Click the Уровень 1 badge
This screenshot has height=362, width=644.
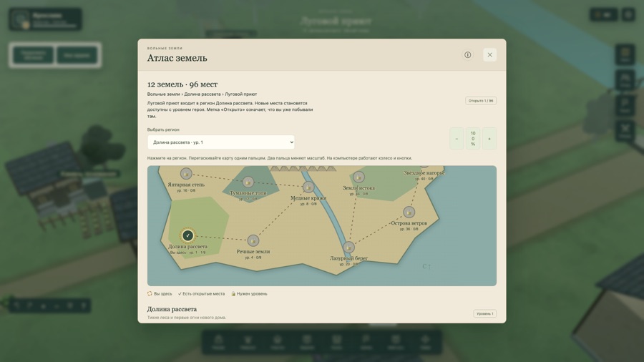point(484,313)
